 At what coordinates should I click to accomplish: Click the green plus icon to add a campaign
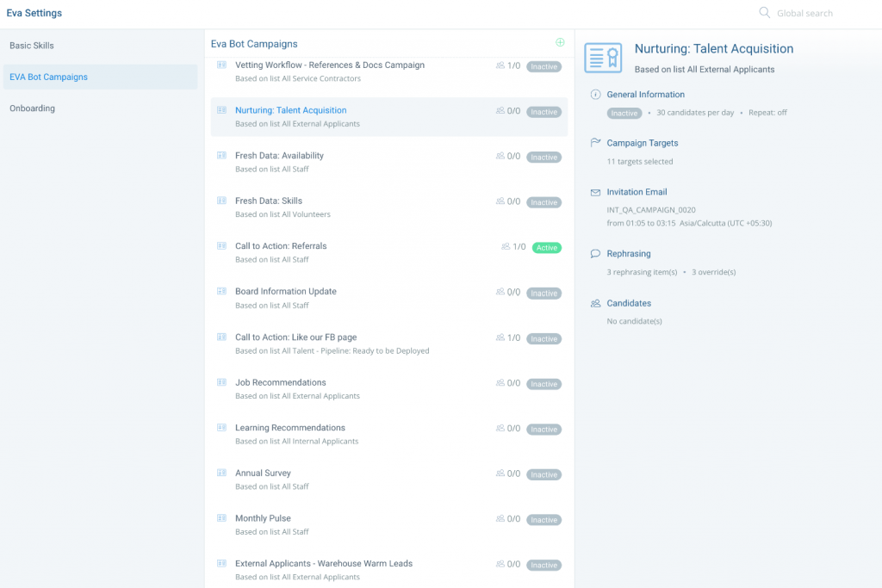point(560,41)
